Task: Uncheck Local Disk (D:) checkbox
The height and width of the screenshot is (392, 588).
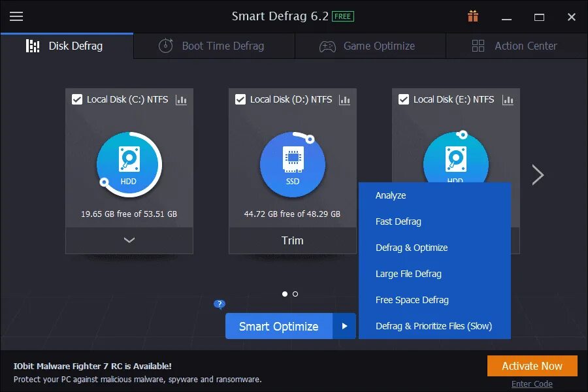Action: 240,99
